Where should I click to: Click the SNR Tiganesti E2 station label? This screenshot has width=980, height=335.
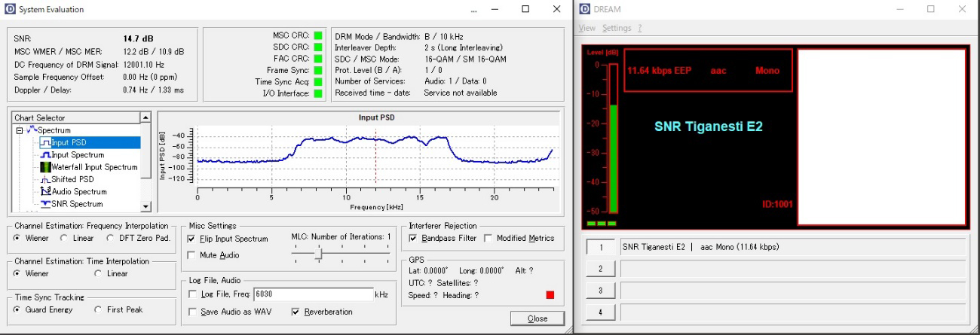[x=709, y=127]
